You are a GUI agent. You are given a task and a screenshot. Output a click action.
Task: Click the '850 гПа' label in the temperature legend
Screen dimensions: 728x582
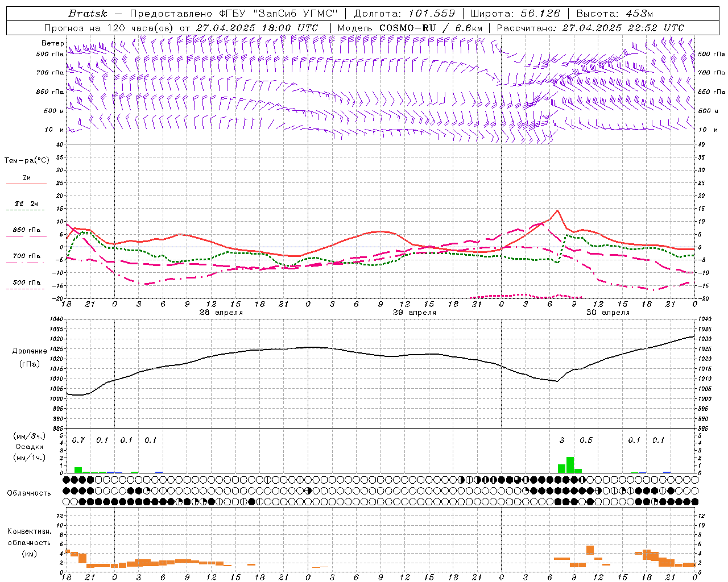click(26, 230)
